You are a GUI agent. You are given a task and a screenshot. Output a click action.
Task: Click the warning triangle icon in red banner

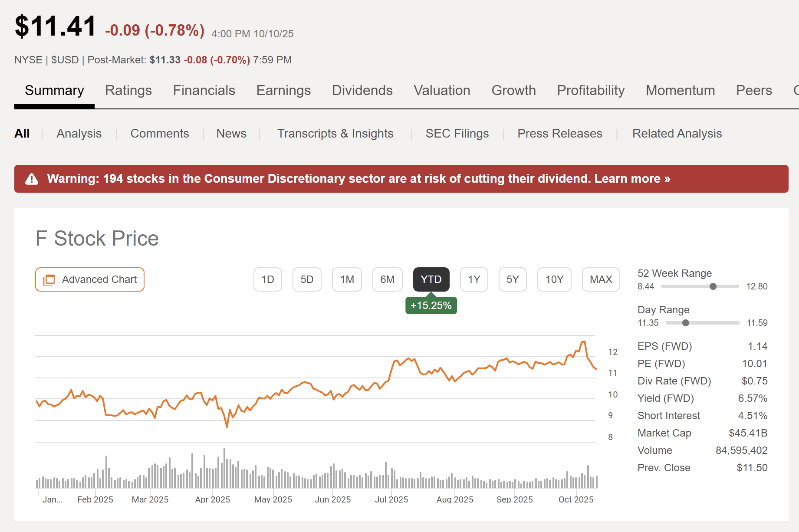pyautogui.click(x=32, y=179)
